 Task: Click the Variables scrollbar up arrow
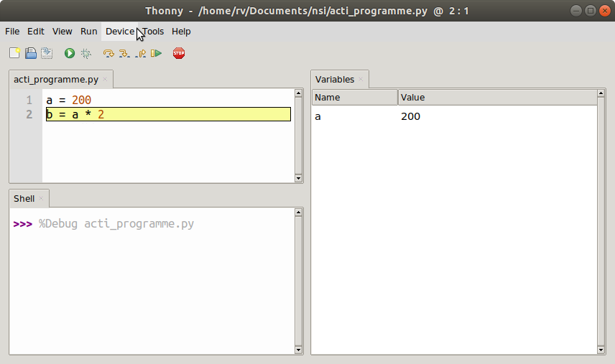[x=601, y=93]
